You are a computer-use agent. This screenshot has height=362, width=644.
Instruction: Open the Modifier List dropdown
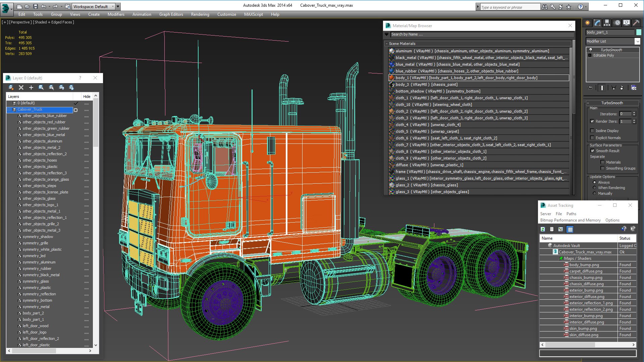[637, 41]
